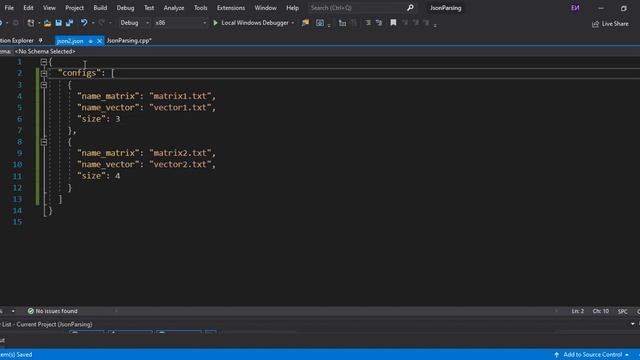Open the File menu
Viewport: 640px width, 360px height.
tap(9, 8)
